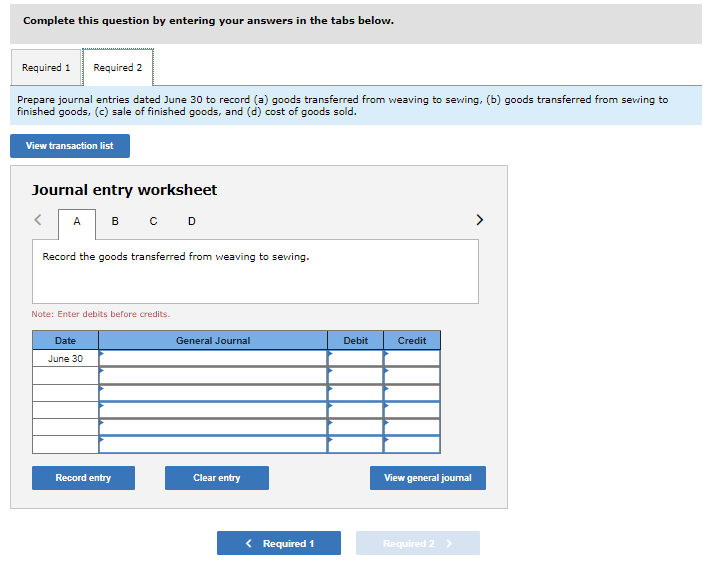The width and height of the screenshot is (709, 579).
Task: Open worksheet tab D
Action: point(192,221)
